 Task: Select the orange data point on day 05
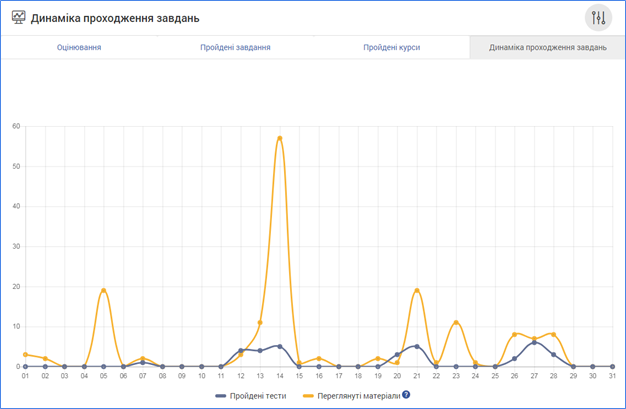click(104, 290)
